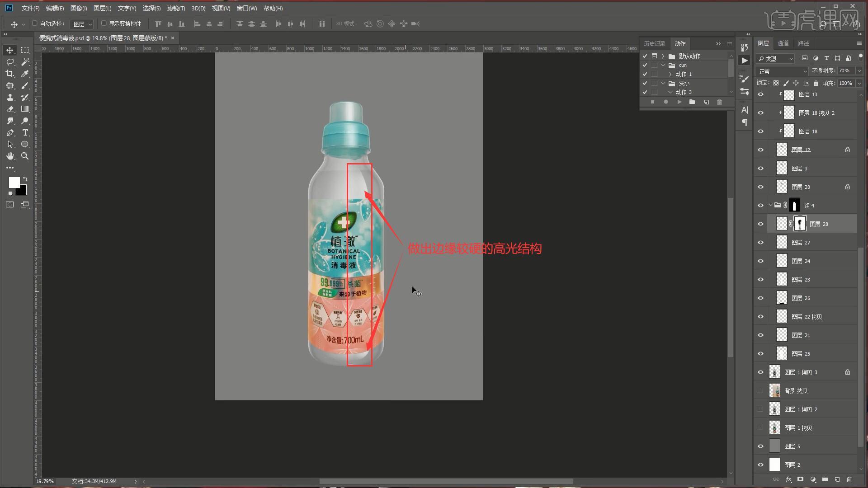Click the foreground color swatch
The image size is (868, 488).
coord(14,182)
